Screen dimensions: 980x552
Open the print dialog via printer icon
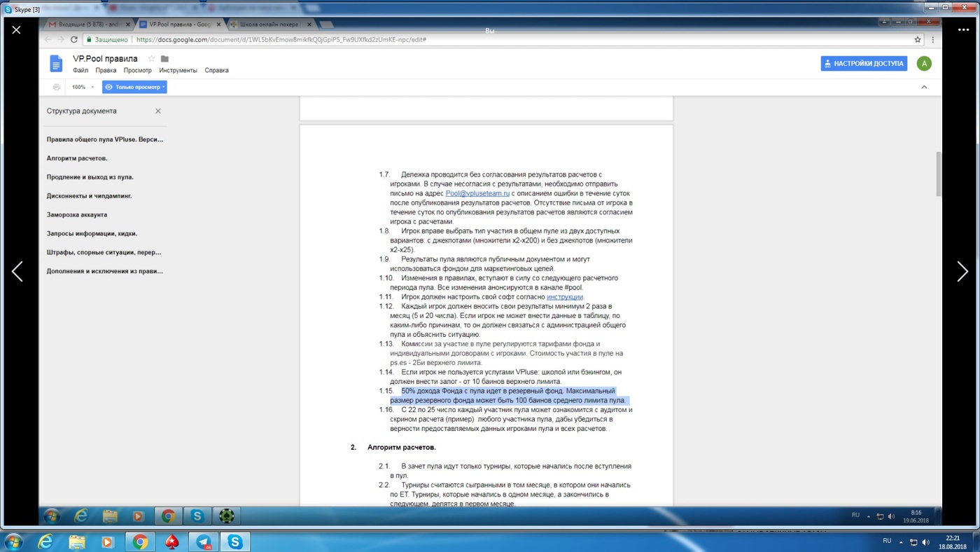coord(57,87)
